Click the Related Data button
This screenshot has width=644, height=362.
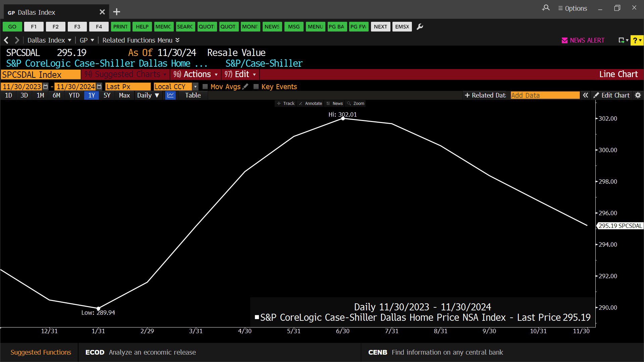(485, 95)
